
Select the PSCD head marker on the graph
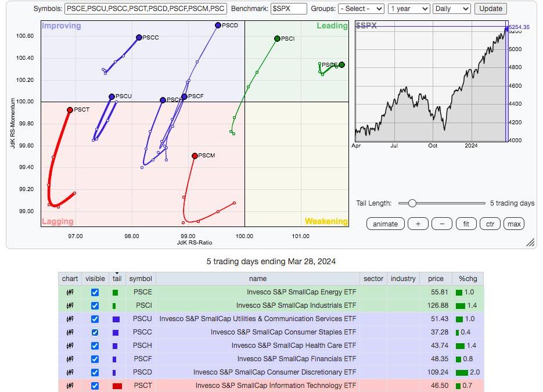pos(218,26)
